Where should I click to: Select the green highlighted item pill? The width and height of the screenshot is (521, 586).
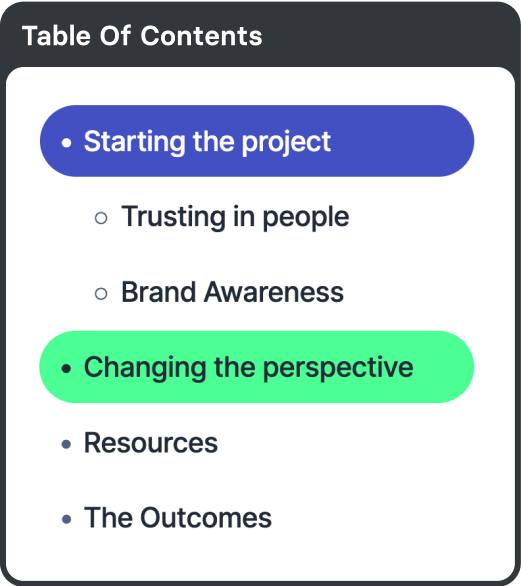point(257,367)
